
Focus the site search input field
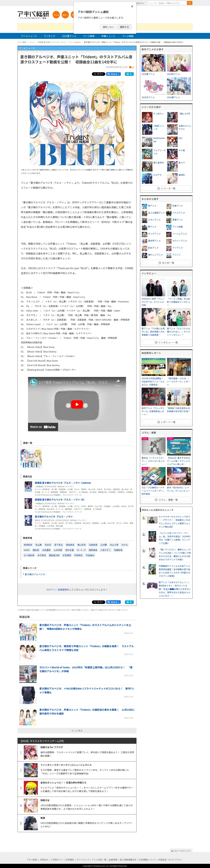(x=167, y=3)
